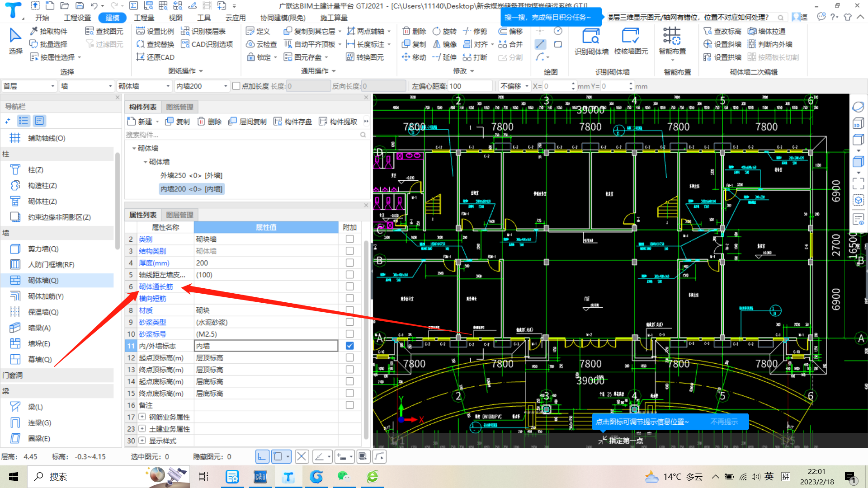This screenshot has width=868, height=488.
Task: Click the 移动 move tool
Action: (x=414, y=57)
